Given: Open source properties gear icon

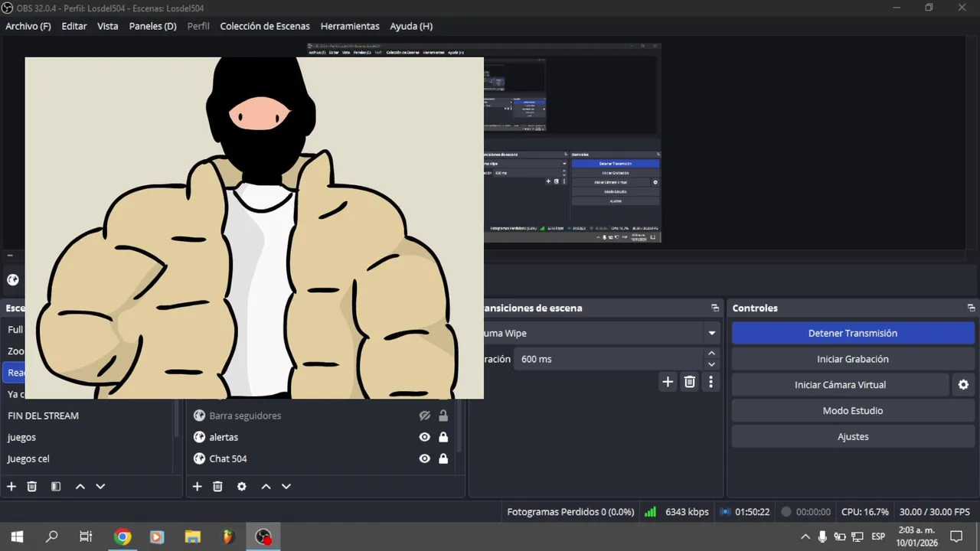Looking at the screenshot, I should coord(242,487).
